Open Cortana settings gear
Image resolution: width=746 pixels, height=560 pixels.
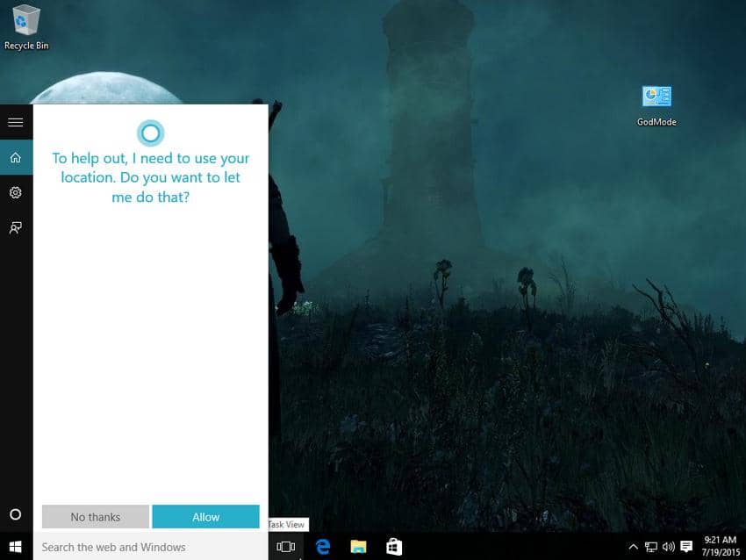pos(15,192)
